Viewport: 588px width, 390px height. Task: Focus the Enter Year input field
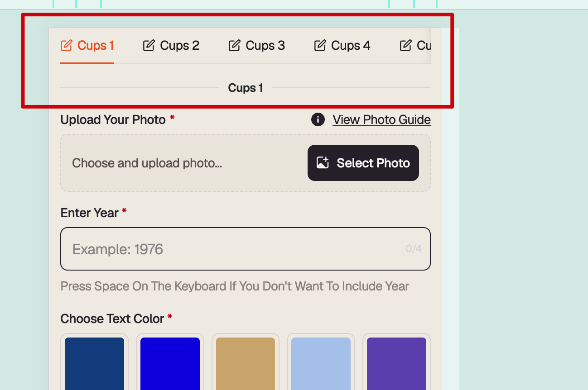click(x=246, y=249)
